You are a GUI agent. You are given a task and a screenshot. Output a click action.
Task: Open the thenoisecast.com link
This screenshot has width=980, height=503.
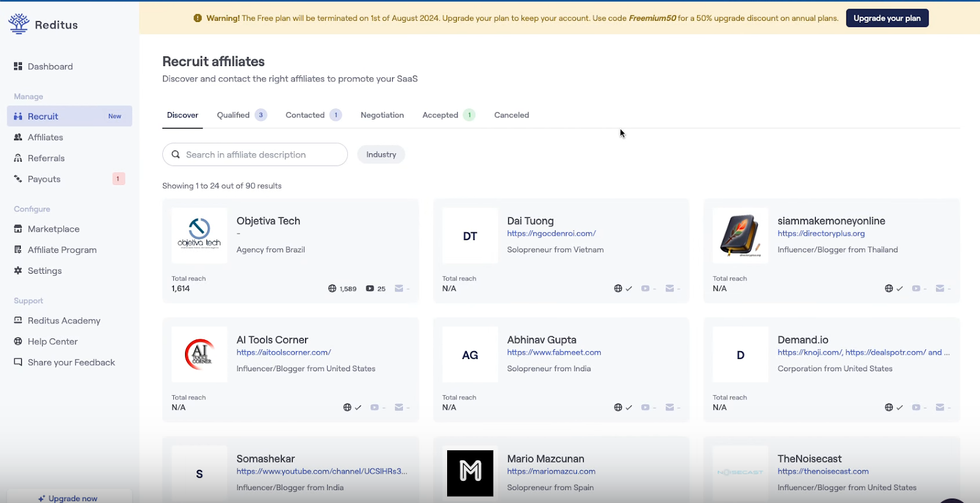click(x=823, y=471)
